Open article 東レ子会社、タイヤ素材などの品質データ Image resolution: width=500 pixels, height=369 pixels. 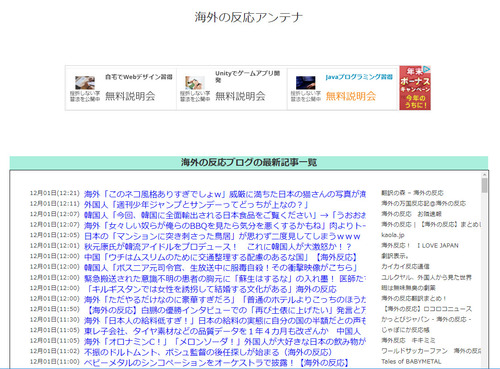(222, 331)
